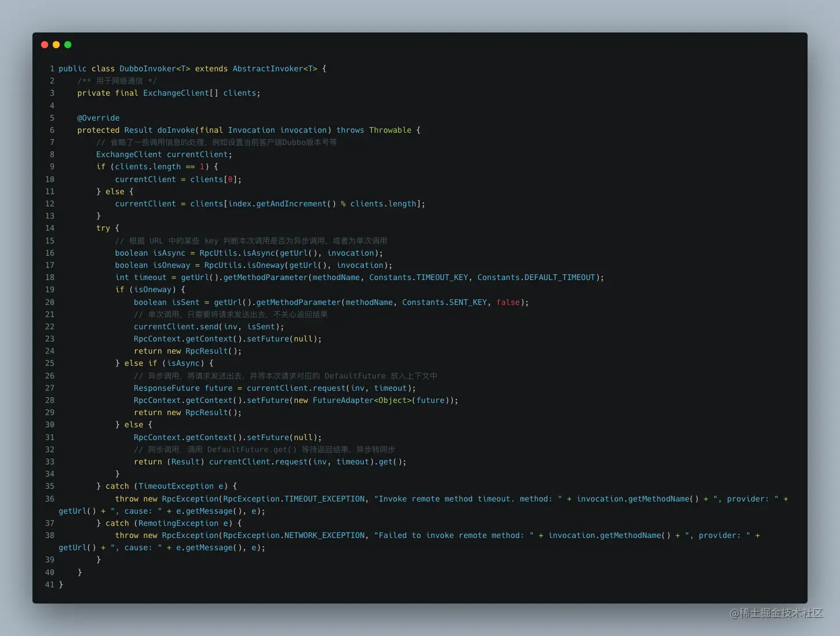Click 'invocation.getMethodName()' on line 38
The height and width of the screenshot is (636, 840).
(x=609, y=535)
